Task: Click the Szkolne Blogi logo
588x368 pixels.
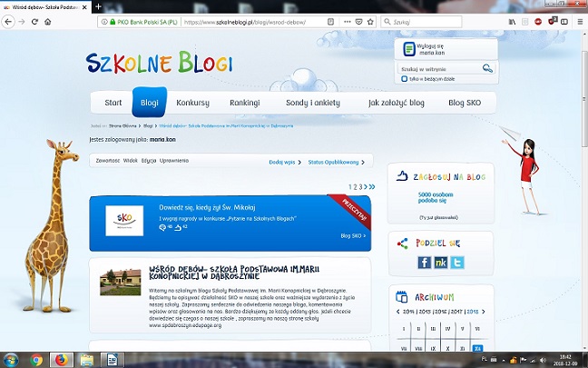Action: tap(159, 63)
